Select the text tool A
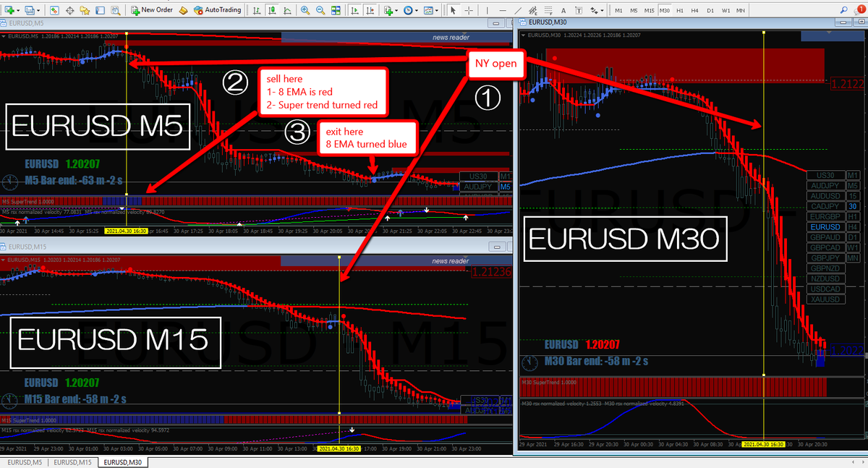Screen dimensions: 868x468 coord(563,10)
